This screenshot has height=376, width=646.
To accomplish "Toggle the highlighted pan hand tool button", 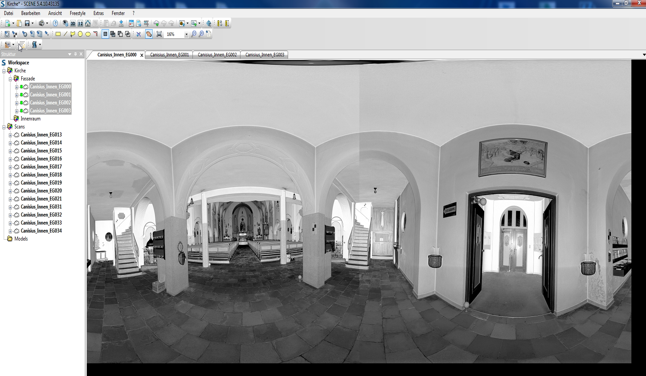I will coord(149,34).
